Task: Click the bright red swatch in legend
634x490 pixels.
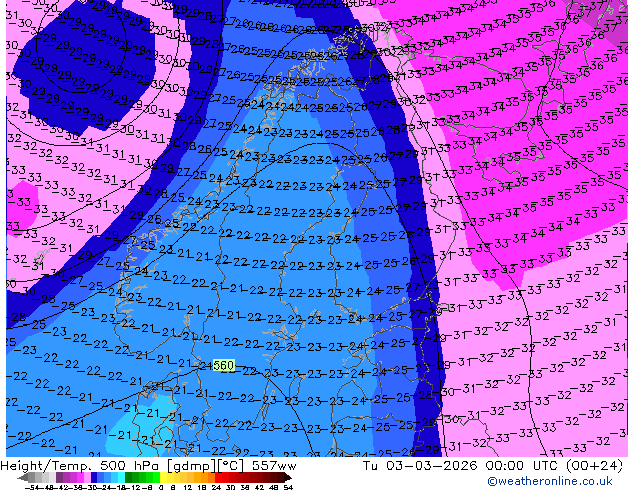Action: [x=218, y=478]
